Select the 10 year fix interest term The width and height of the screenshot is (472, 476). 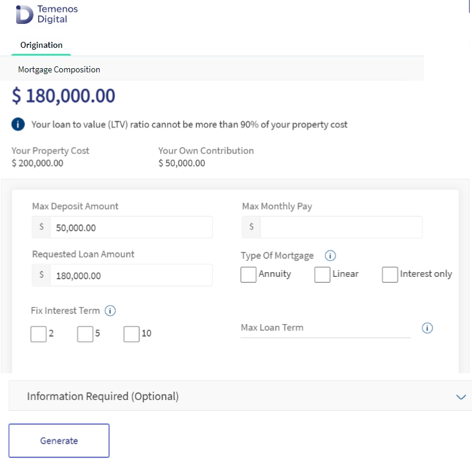point(131,334)
